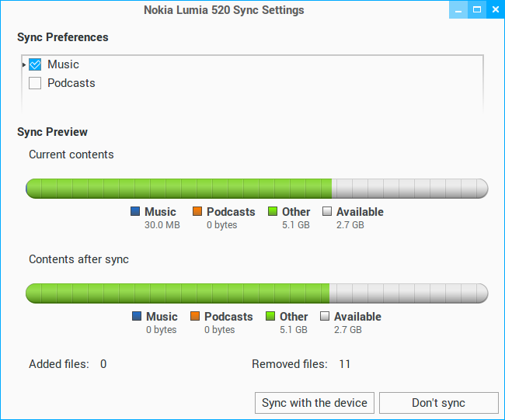The height and width of the screenshot is (420, 505).
Task: Click the Current contents storage bar
Action: [x=257, y=189]
